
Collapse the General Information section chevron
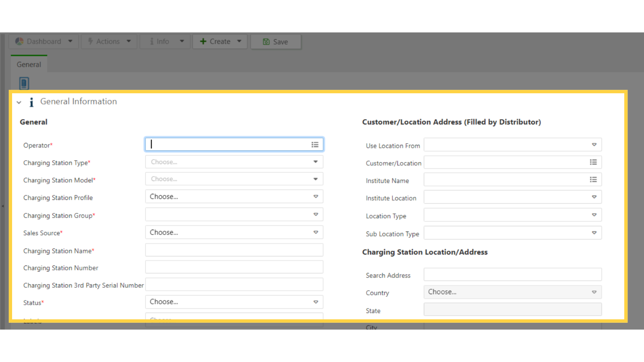19,102
